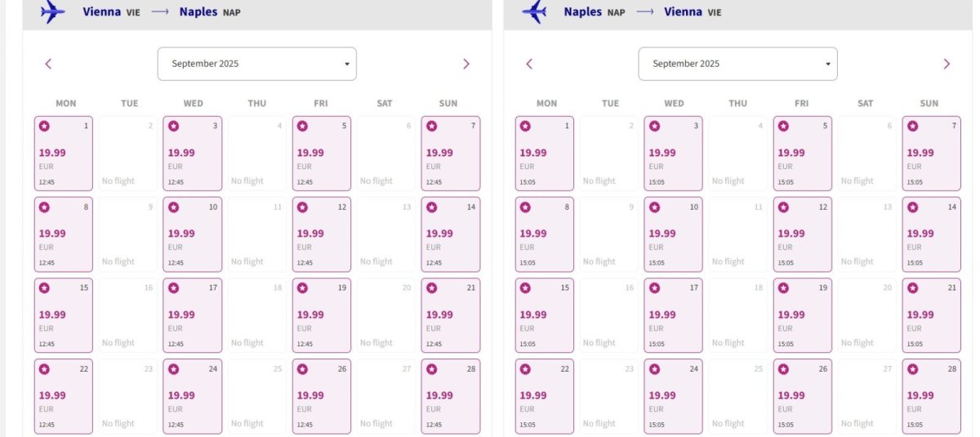Go to previous month in Vienna–Naples calendar
Viewport: 980px width, 437px height.
click(x=48, y=64)
